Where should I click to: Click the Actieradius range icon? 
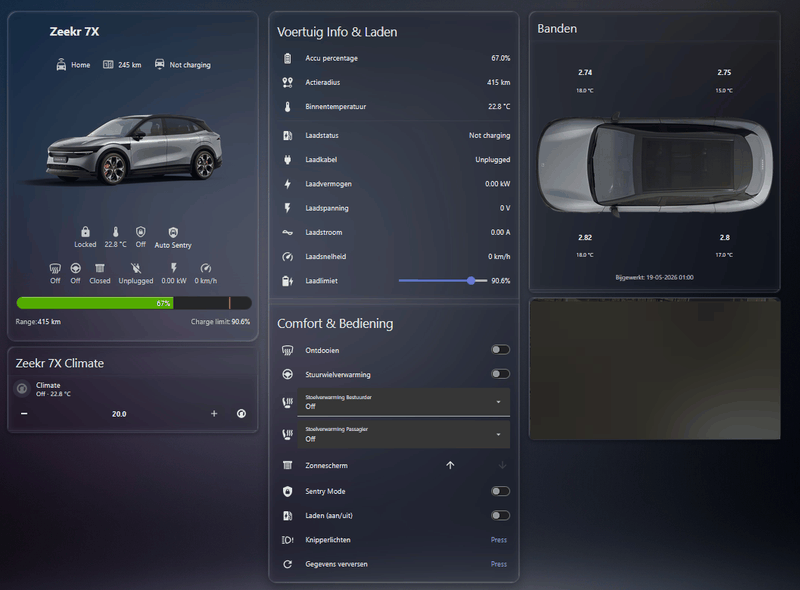[288, 82]
